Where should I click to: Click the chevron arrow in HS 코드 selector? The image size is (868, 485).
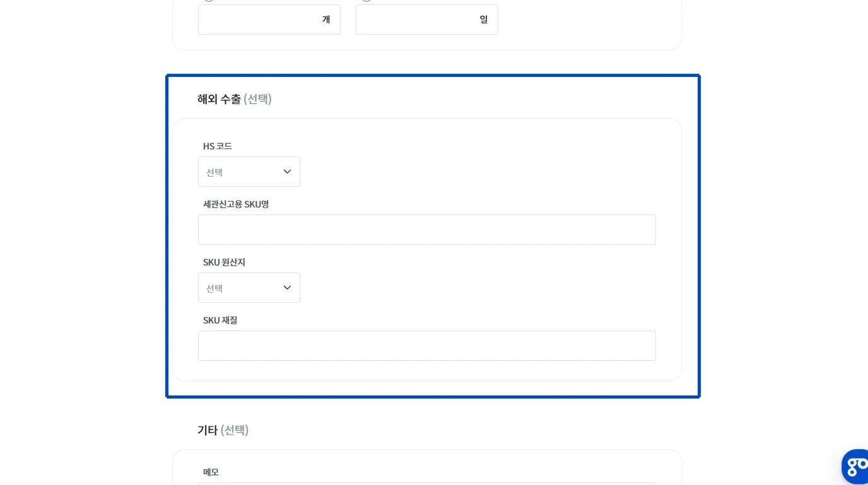tap(287, 172)
